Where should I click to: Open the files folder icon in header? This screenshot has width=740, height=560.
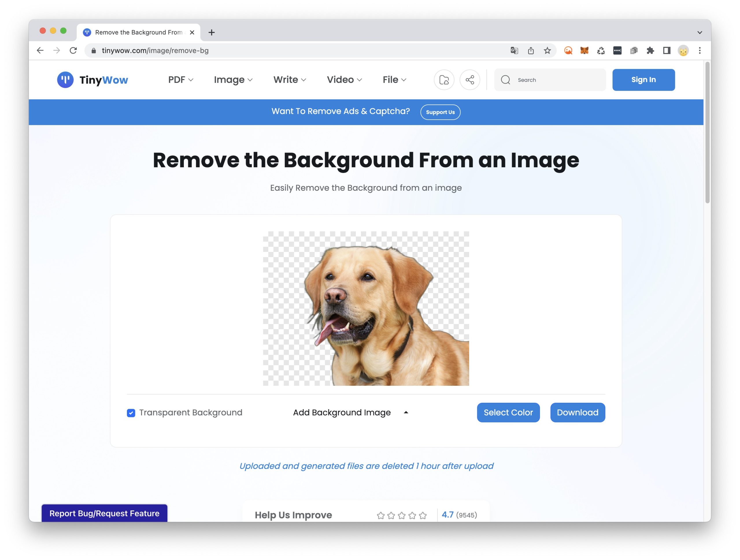[444, 79]
